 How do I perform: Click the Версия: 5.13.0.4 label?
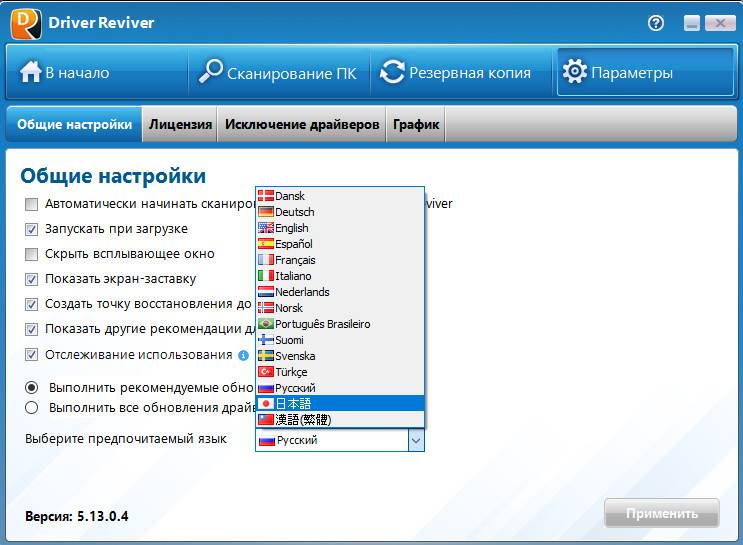click(77, 516)
